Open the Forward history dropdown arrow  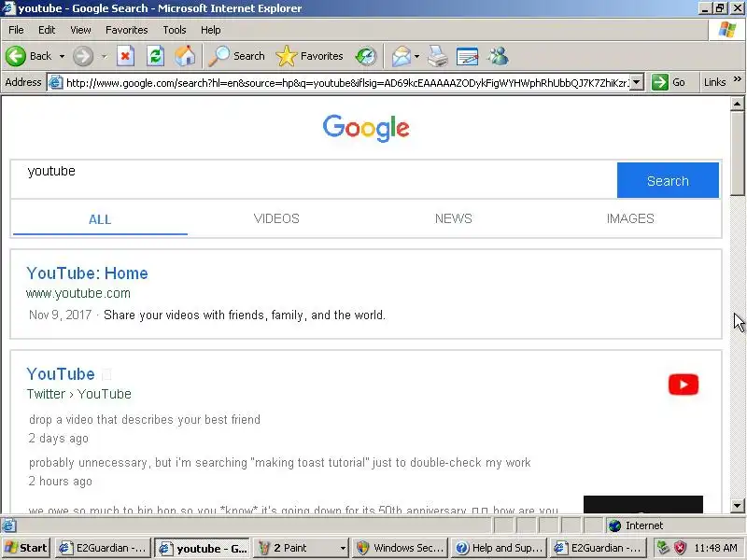click(x=104, y=56)
